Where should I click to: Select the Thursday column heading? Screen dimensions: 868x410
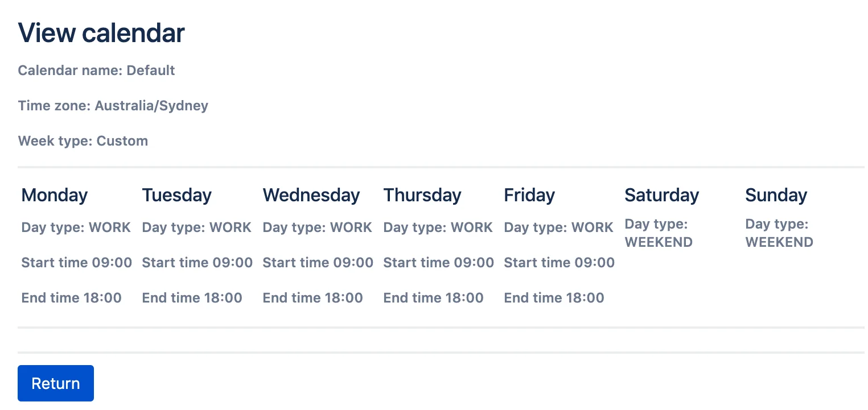[x=422, y=195]
